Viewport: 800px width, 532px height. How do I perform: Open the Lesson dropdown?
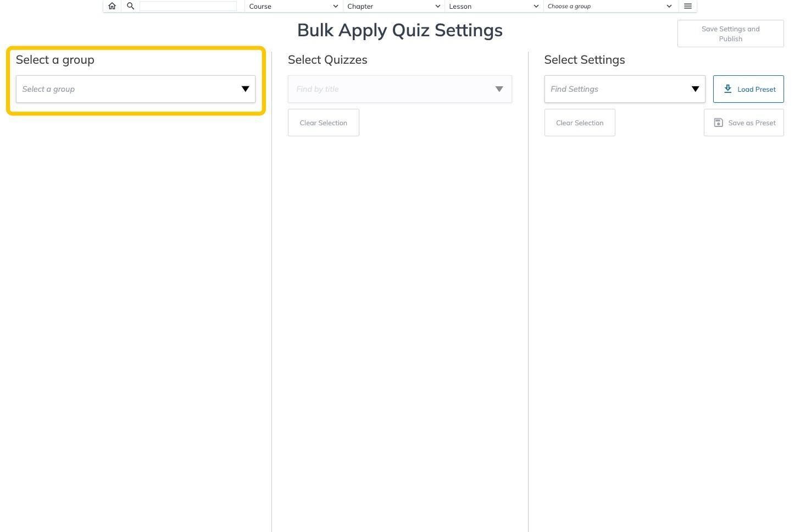(493, 6)
